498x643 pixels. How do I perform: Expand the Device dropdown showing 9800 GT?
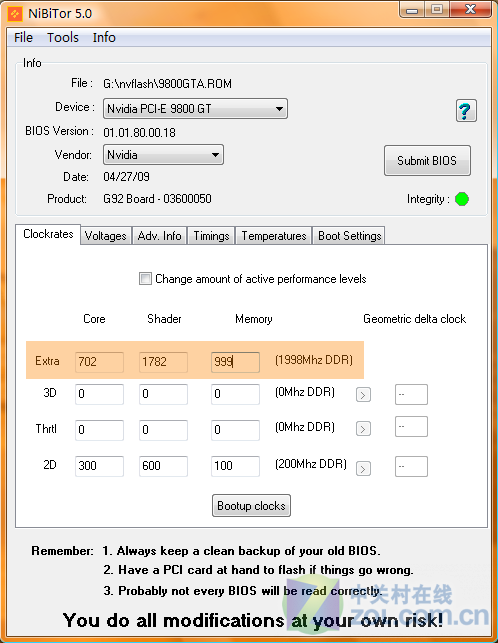195,109
